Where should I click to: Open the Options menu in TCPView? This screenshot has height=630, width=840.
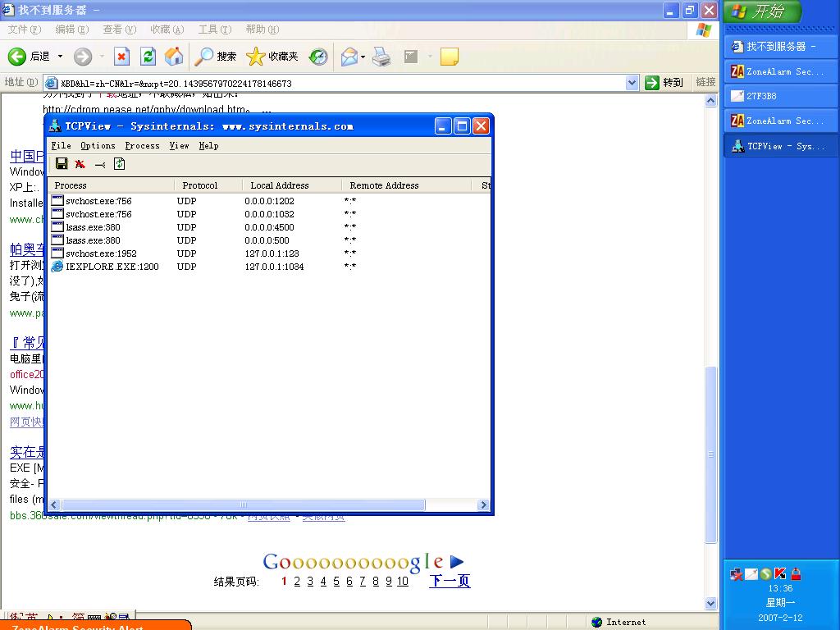pos(98,145)
